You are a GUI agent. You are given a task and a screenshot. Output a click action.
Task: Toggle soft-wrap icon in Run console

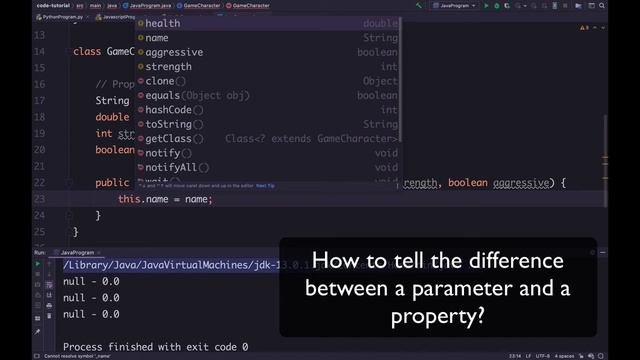pyautogui.click(x=49, y=284)
